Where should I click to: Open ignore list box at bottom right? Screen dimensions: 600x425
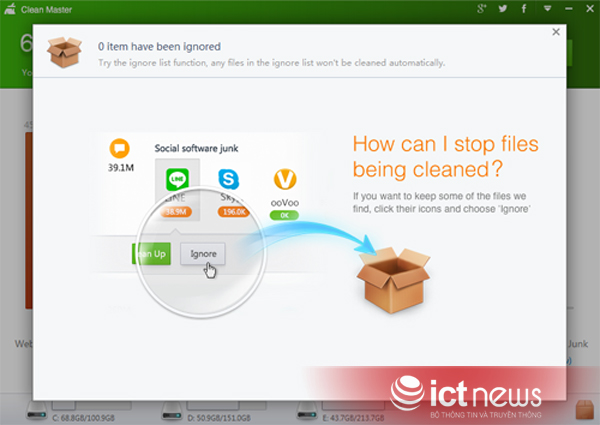click(584, 409)
